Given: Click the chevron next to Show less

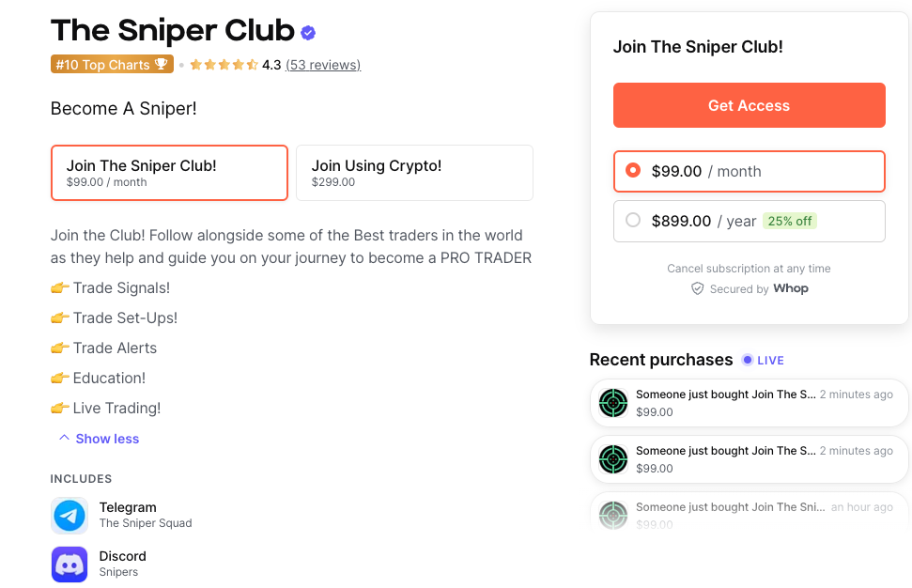Looking at the screenshot, I should [x=64, y=438].
